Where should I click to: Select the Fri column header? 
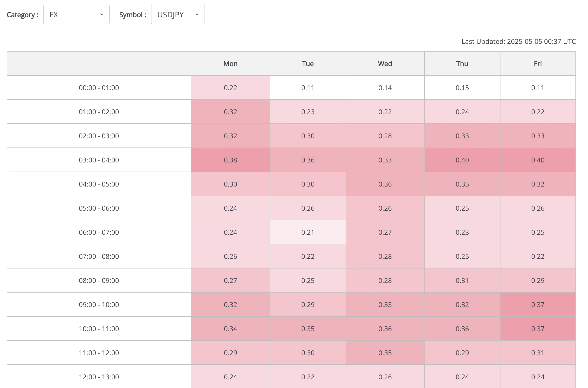(538, 64)
